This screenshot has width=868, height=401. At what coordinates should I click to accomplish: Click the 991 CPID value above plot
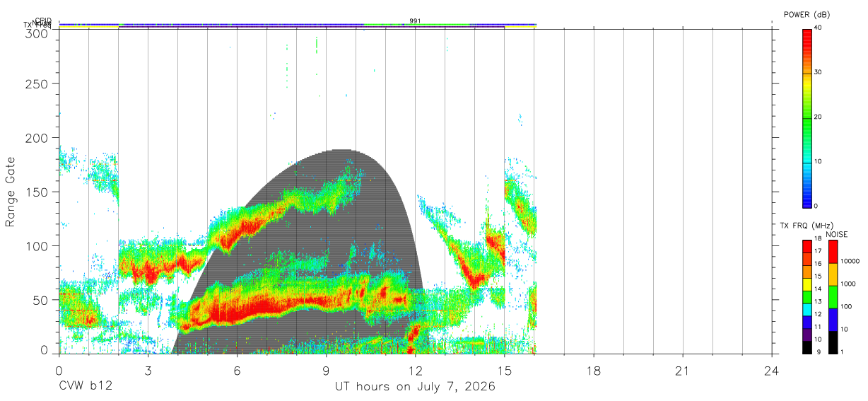pos(415,21)
